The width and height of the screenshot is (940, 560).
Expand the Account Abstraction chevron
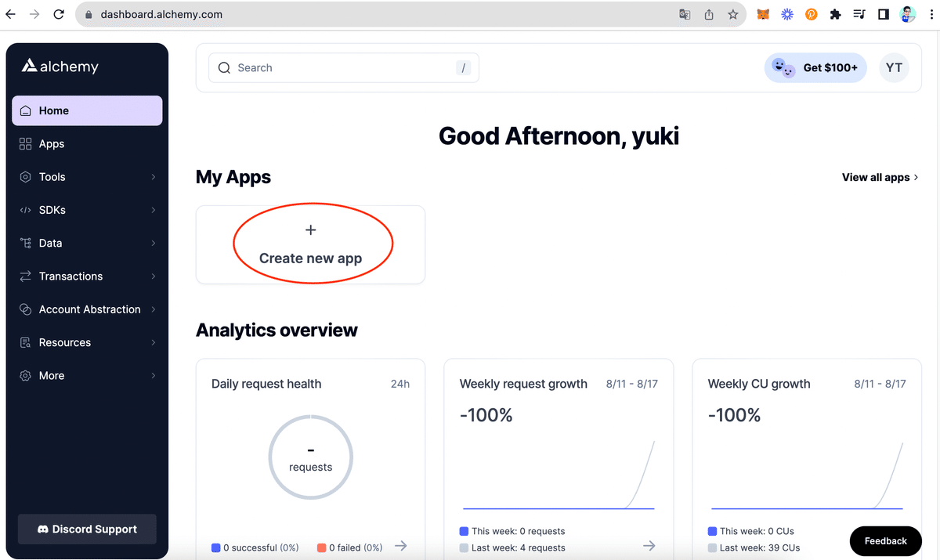154,309
